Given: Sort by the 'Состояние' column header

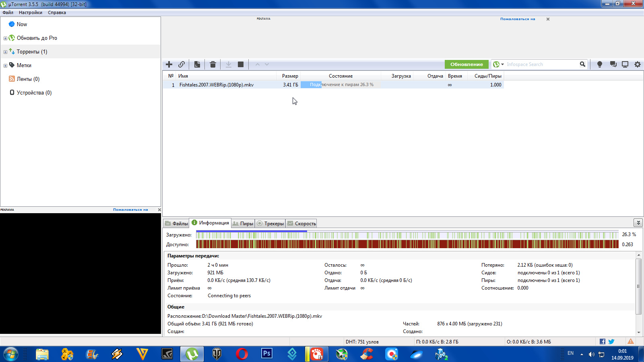Looking at the screenshot, I should (x=341, y=76).
